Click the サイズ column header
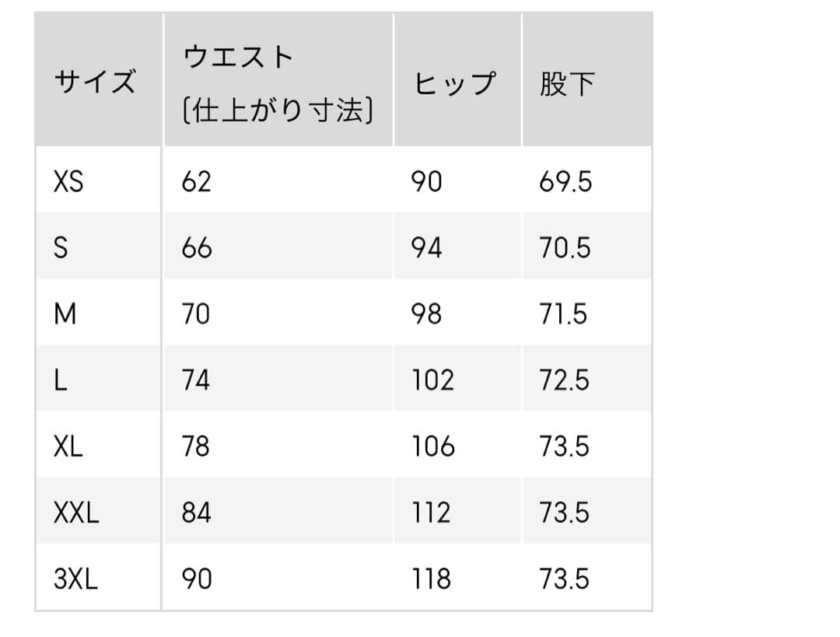Screen dimensions: 840x637 94,82
